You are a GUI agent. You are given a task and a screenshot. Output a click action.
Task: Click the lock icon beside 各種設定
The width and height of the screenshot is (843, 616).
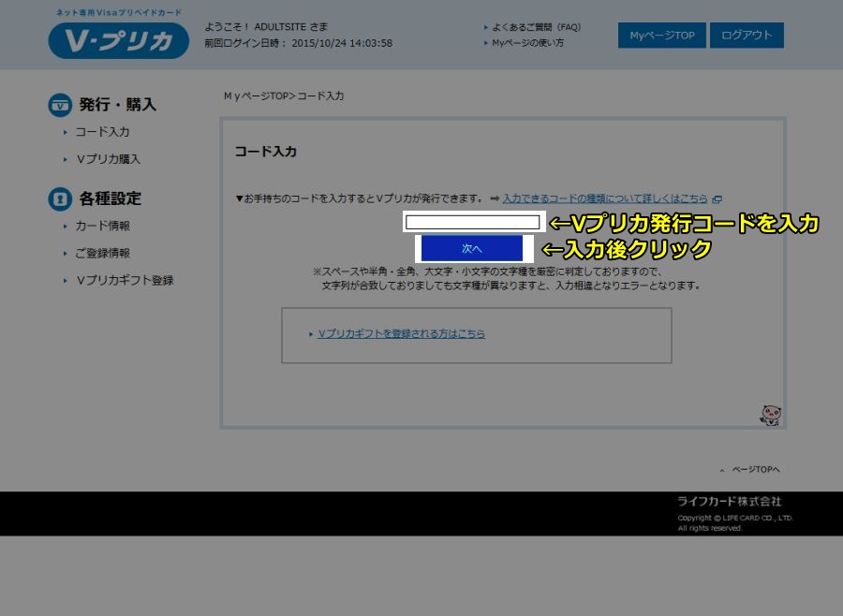(x=60, y=198)
